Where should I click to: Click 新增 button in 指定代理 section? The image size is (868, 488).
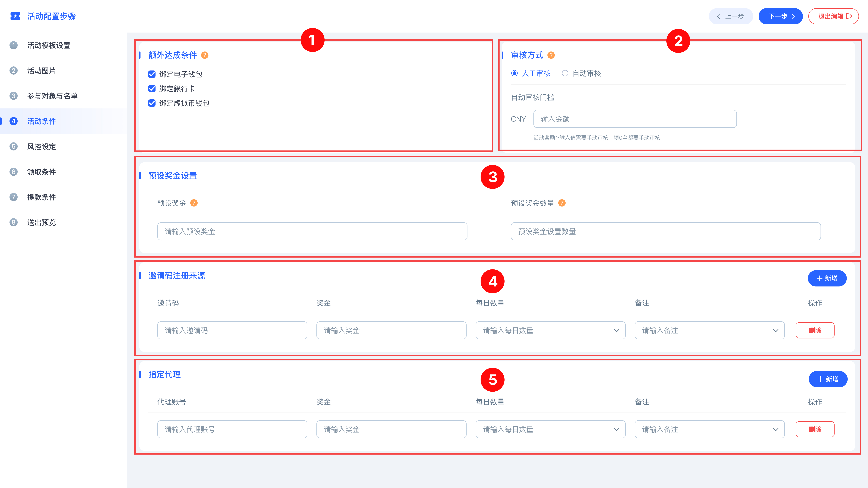(828, 379)
